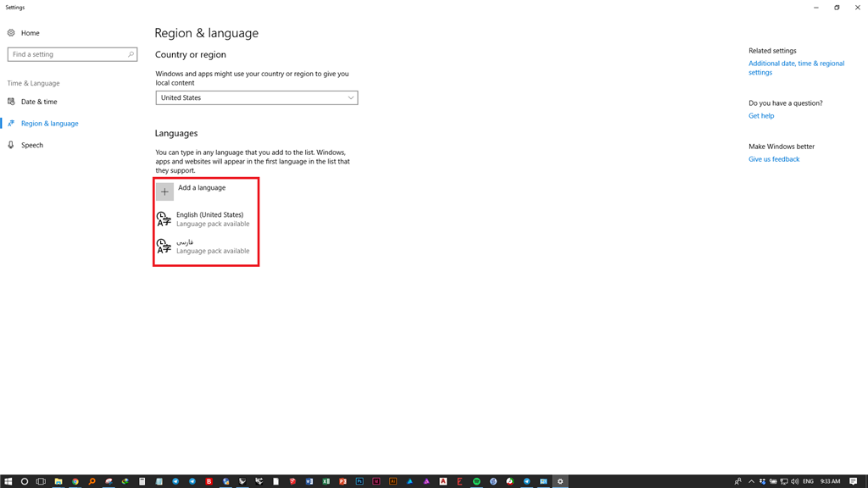Viewport: 868px width, 488px height.
Task: Open Additional date, time & regional settings link
Action: [796, 68]
